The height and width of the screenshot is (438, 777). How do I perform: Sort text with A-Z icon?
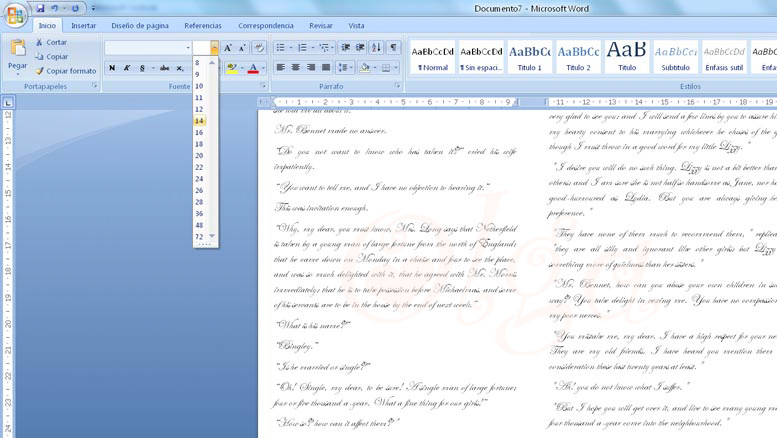tap(377, 48)
